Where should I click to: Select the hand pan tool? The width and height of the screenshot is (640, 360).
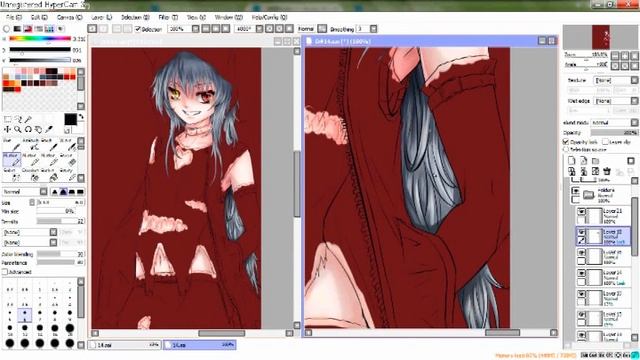[38, 129]
